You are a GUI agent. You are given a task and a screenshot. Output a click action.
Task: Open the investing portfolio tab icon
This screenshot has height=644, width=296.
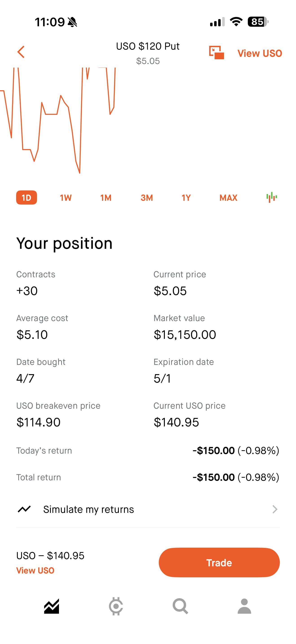coord(51,606)
